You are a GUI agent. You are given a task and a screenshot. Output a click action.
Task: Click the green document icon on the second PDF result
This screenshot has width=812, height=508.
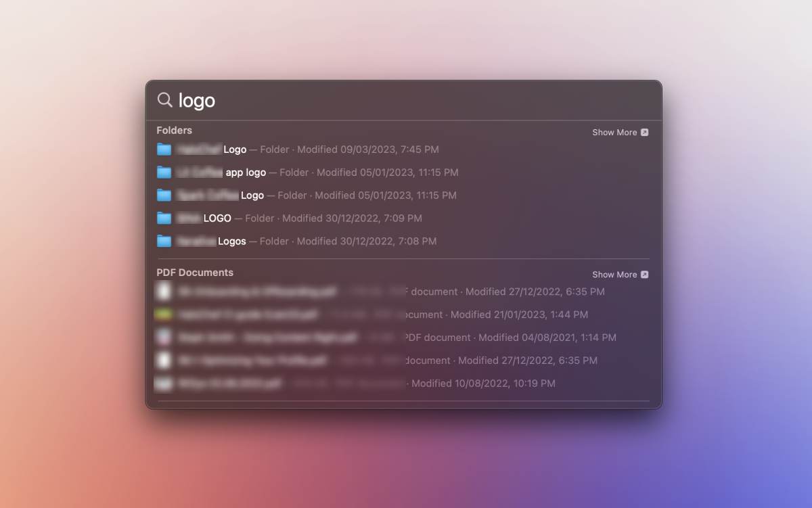coord(164,315)
